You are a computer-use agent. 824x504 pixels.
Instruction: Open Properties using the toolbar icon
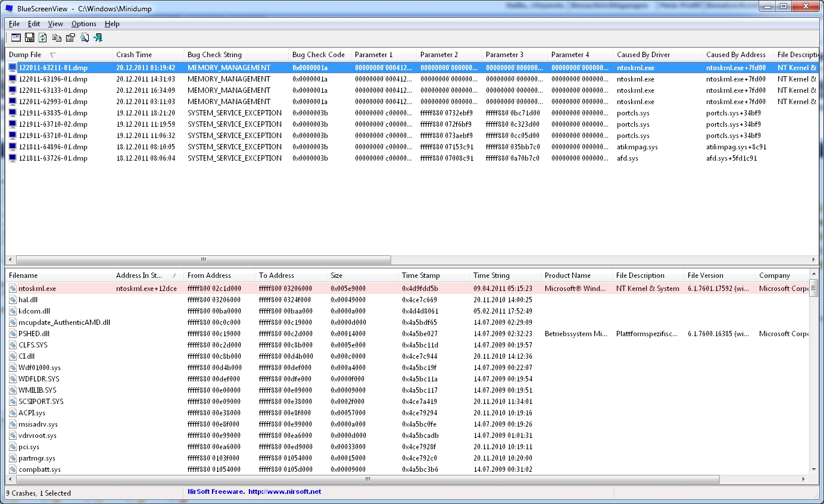click(x=70, y=38)
